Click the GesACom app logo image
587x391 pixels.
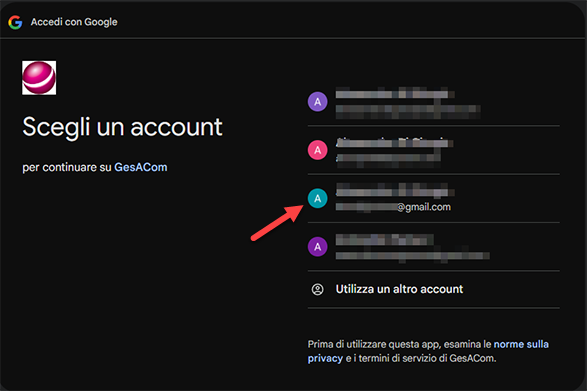click(39, 78)
